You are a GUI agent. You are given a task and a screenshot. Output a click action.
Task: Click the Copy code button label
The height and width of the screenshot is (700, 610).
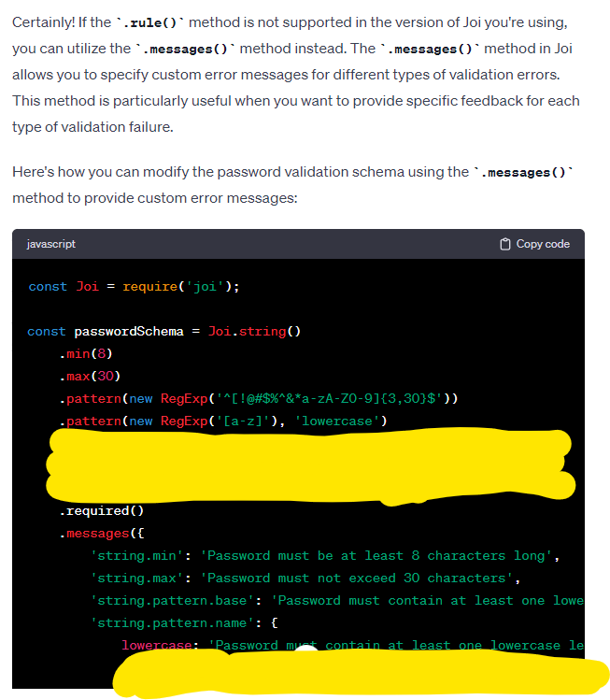point(543,244)
